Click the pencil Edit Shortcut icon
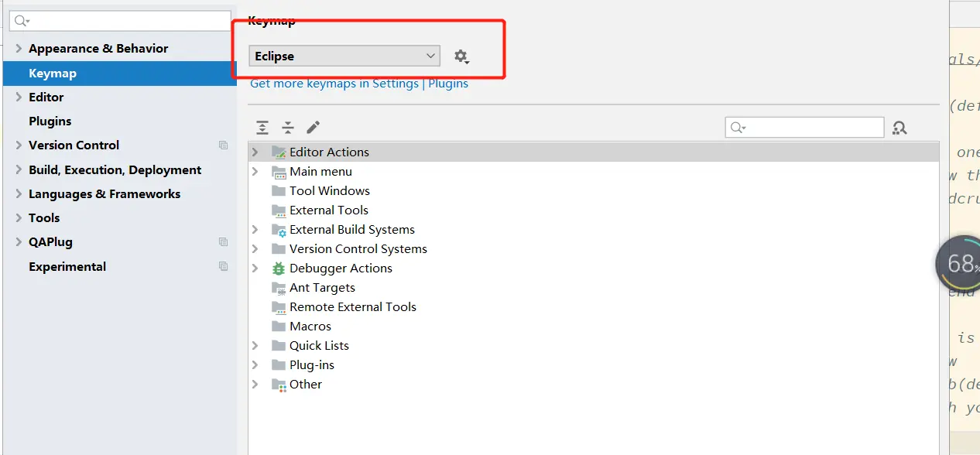The image size is (980, 455). (x=313, y=128)
